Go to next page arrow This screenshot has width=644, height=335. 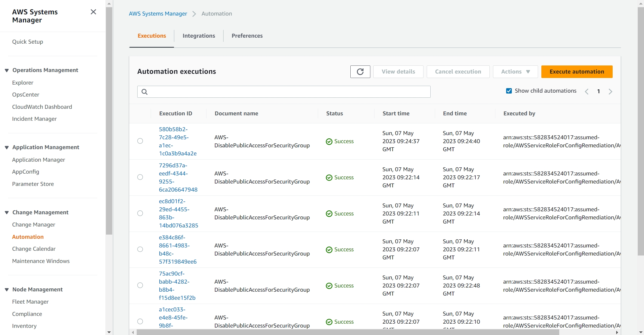[x=610, y=91]
